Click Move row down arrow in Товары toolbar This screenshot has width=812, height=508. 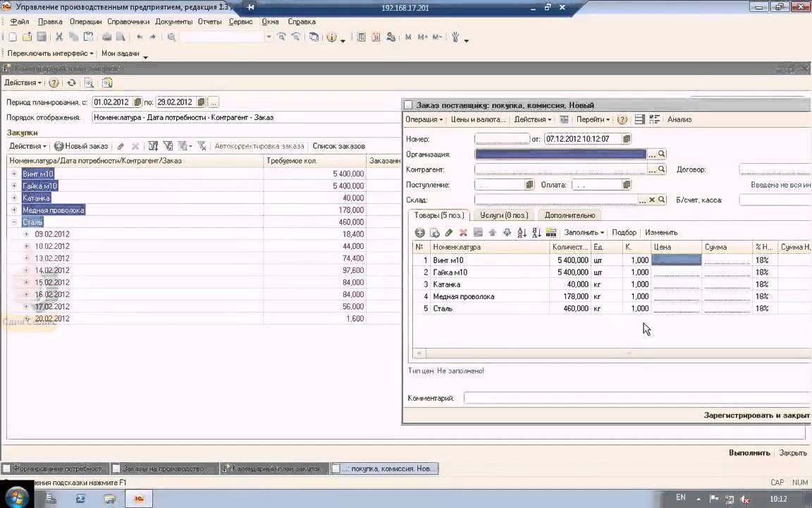click(507, 233)
